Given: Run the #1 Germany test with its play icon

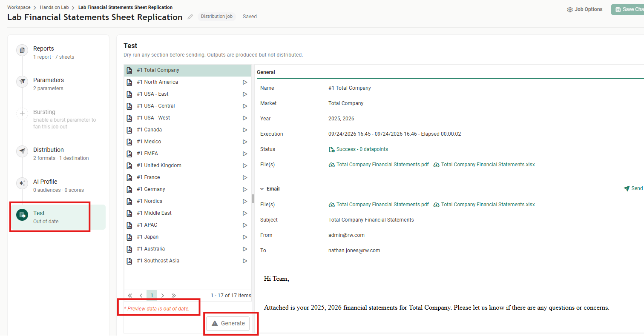Looking at the screenshot, I should tap(245, 189).
